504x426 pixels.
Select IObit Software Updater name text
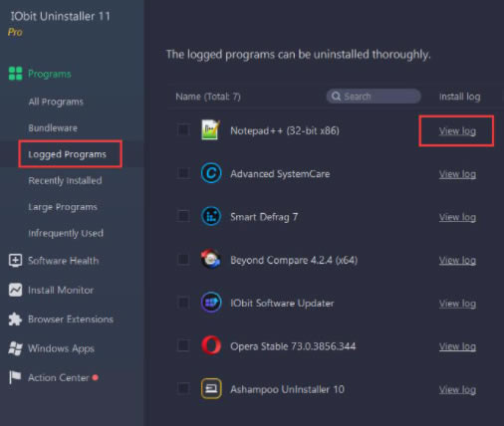tap(282, 304)
